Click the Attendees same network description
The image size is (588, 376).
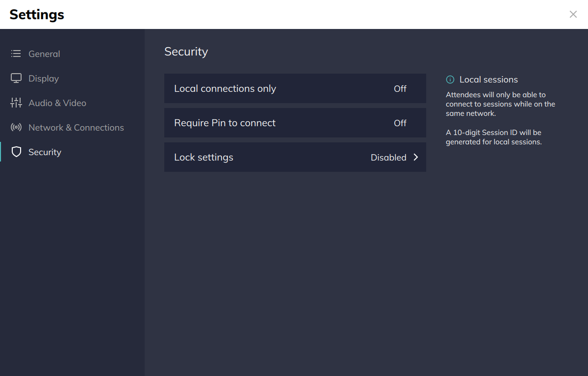(500, 104)
